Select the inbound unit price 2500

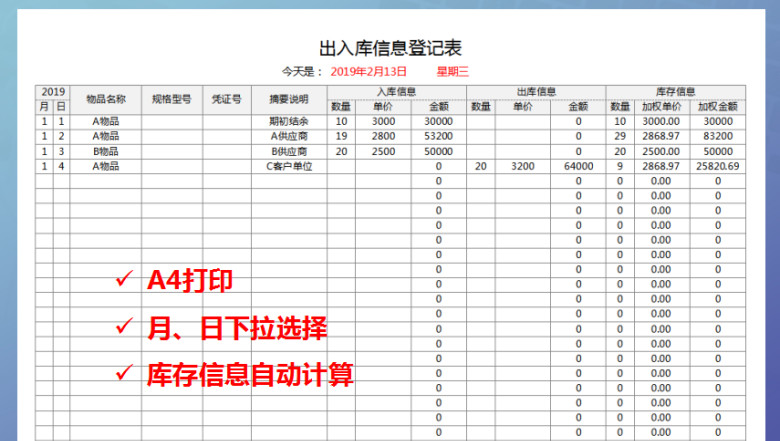click(x=384, y=152)
